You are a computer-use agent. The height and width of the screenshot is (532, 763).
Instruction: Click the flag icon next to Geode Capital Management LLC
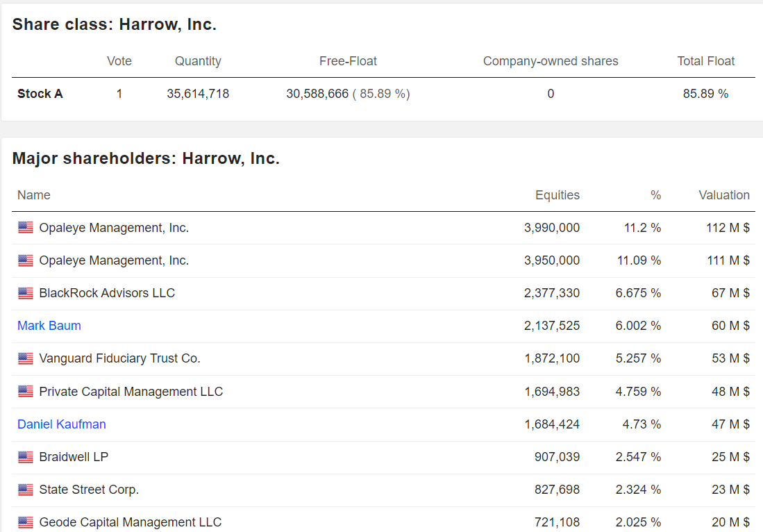(26, 522)
